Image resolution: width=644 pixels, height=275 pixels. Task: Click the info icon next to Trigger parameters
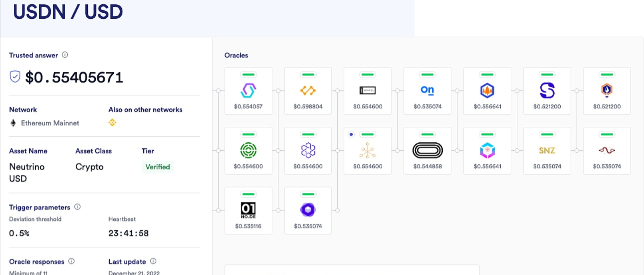pos(77,207)
